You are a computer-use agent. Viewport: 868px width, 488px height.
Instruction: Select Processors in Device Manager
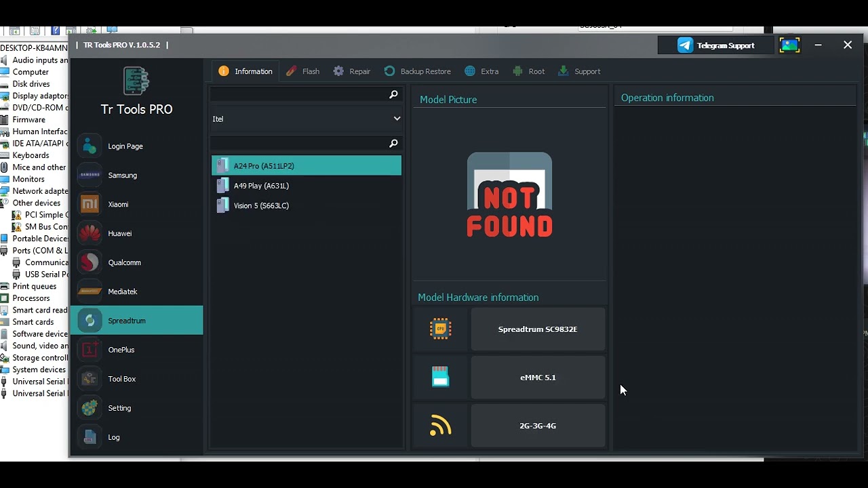31,298
